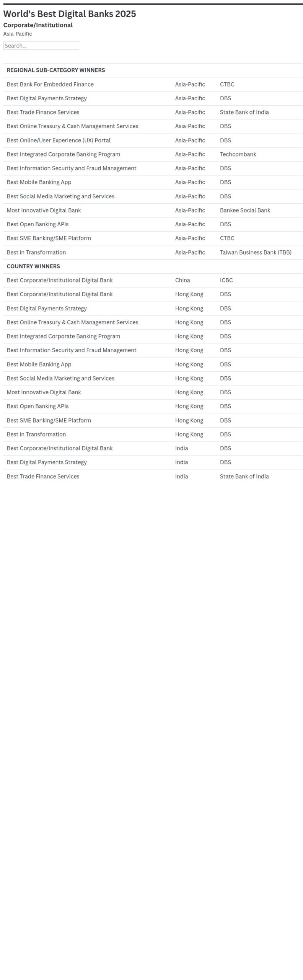Click State Bank of India in India row
Screen dimensions: 303x980
click(244, 476)
